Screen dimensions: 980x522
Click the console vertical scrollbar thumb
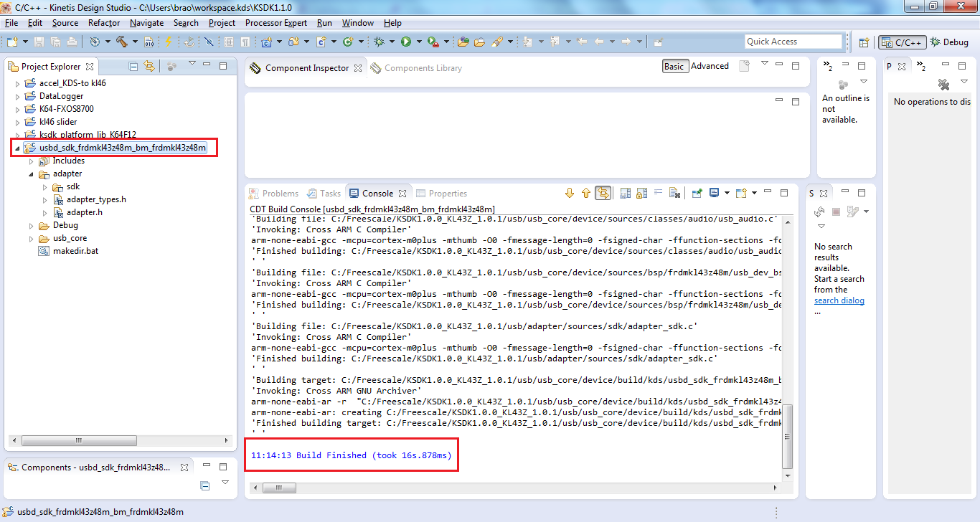pos(788,436)
